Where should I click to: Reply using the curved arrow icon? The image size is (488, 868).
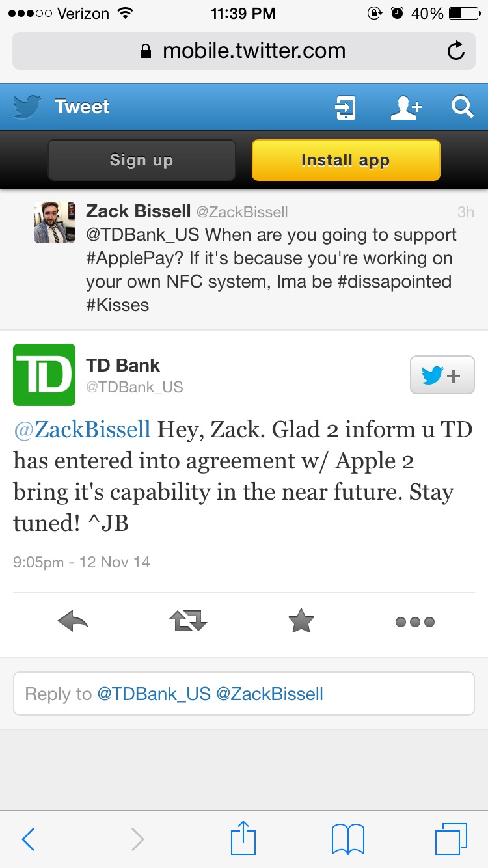click(72, 622)
